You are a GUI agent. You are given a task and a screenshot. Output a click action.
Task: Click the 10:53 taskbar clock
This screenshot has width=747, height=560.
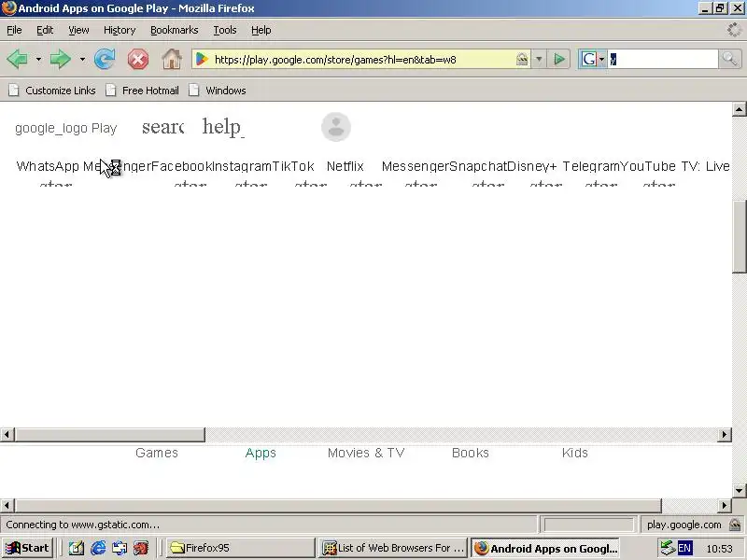[x=719, y=549]
